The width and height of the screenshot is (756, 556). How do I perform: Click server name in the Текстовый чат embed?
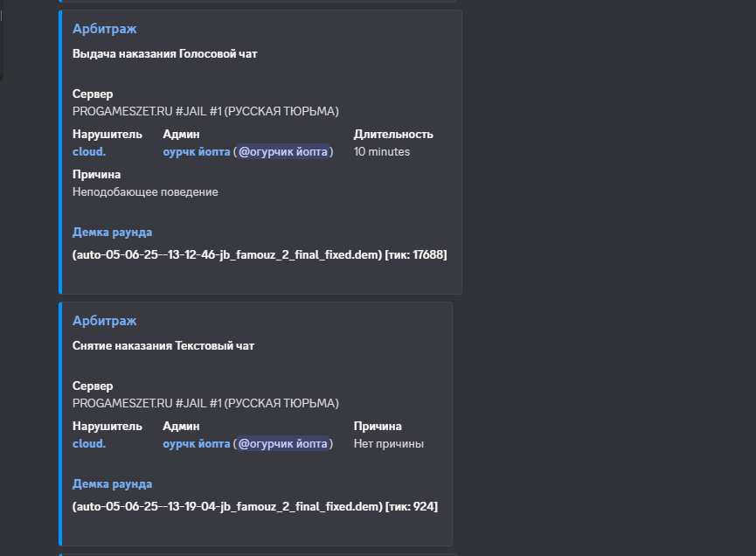click(x=205, y=403)
